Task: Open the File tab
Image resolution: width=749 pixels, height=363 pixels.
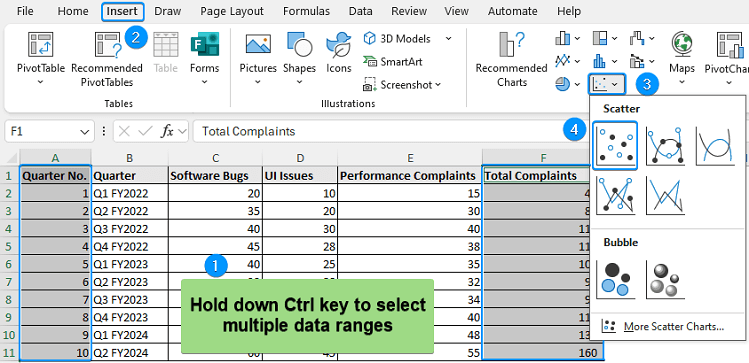Action: click(x=24, y=11)
